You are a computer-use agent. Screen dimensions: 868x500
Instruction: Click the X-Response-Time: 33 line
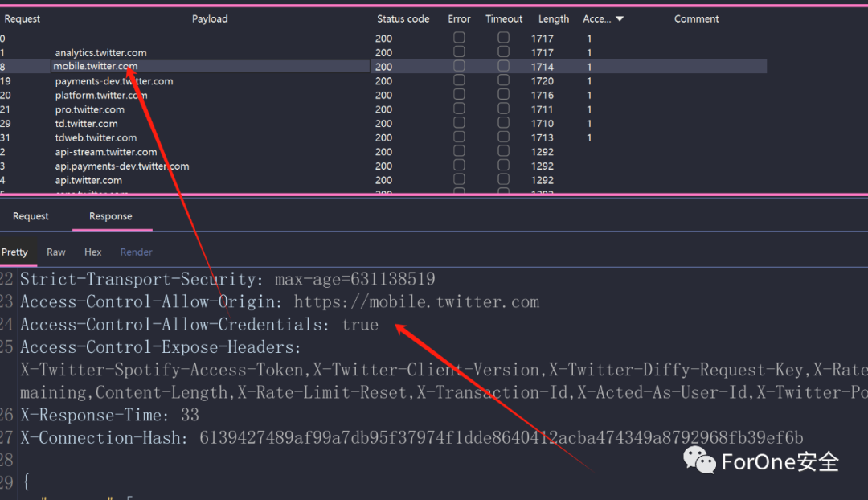click(109, 416)
